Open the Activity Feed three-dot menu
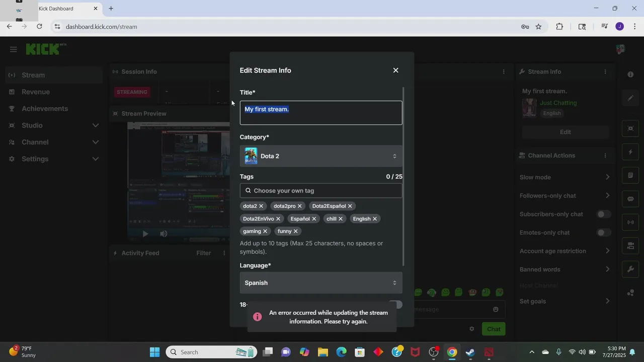Viewport: 644px width, 362px height. (x=224, y=253)
